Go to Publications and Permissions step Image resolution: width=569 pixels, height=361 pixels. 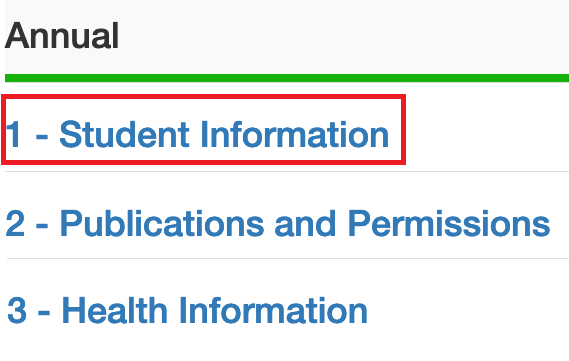click(278, 224)
